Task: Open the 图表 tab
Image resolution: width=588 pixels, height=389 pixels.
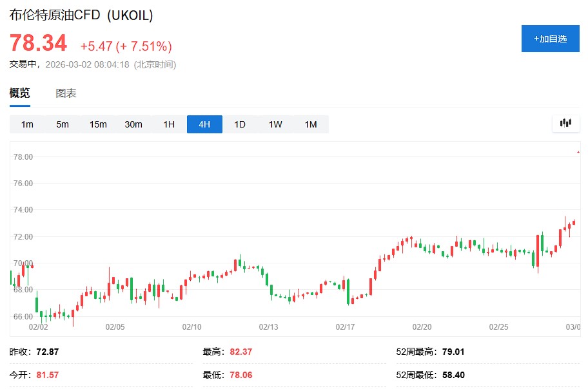Action: (x=66, y=93)
